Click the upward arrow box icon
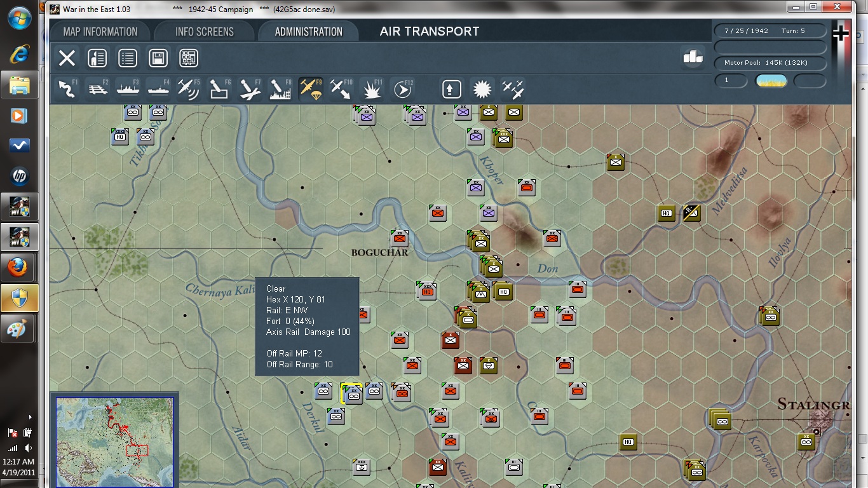Viewport: 868px width, 488px height. click(452, 89)
